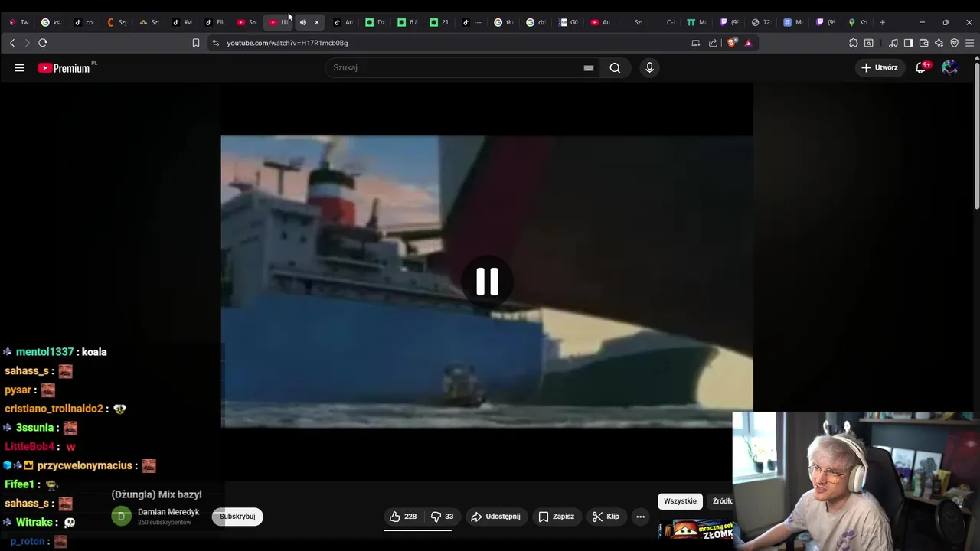This screenshot has width=980, height=551.
Task: Open Brave Wallet icon
Action: click(x=924, y=43)
